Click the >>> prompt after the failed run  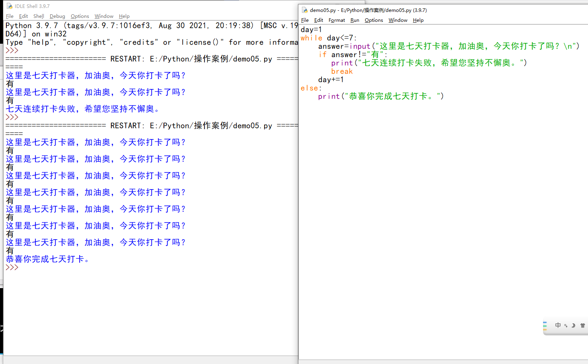point(12,117)
